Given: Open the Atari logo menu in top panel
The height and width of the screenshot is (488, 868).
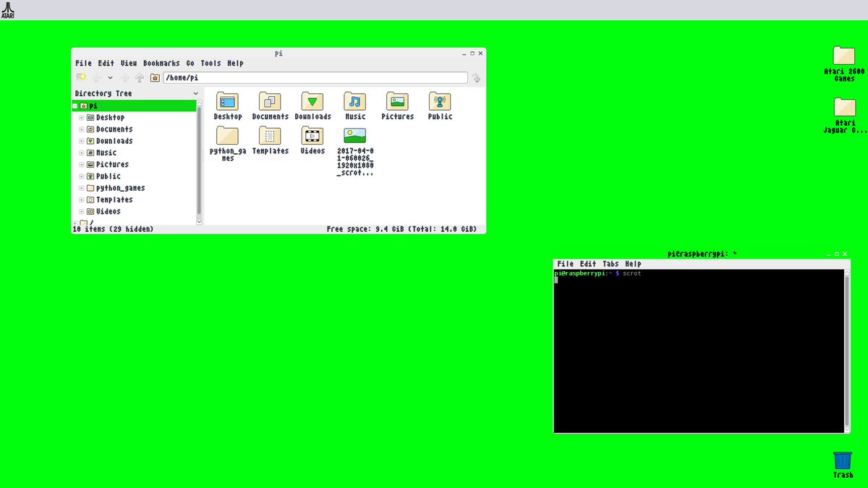Looking at the screenshot, I should pyautogui.click(x=8, y=10).
